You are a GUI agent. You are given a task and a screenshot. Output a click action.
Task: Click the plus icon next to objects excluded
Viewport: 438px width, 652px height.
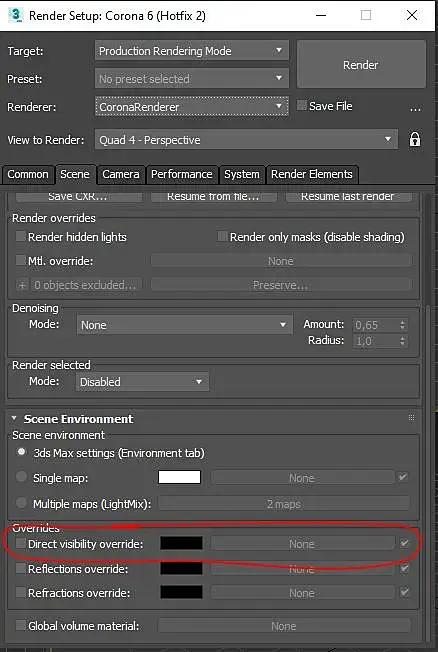tap(22, 285)
